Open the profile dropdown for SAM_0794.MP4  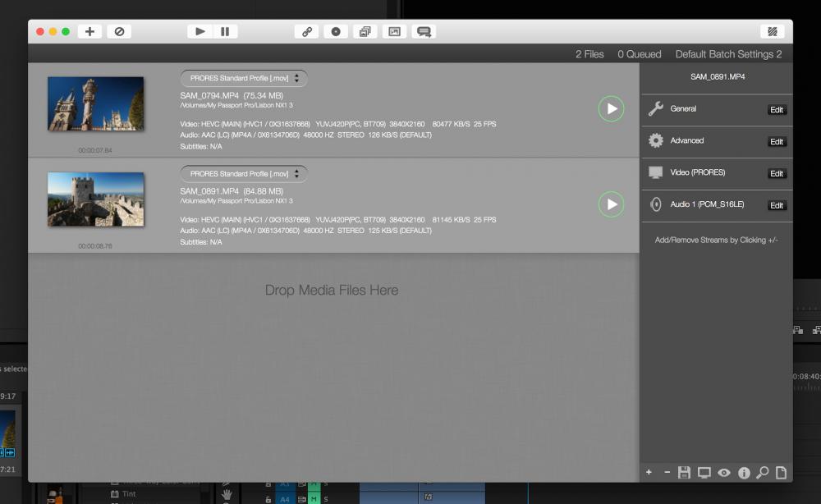(x=244, y=79)
